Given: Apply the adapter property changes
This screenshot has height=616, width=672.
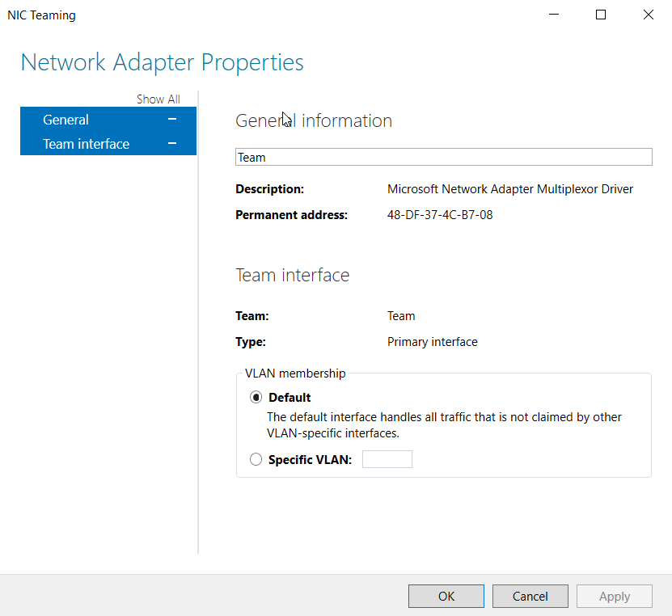Looking at the screenshot, I should coord(614,596).
